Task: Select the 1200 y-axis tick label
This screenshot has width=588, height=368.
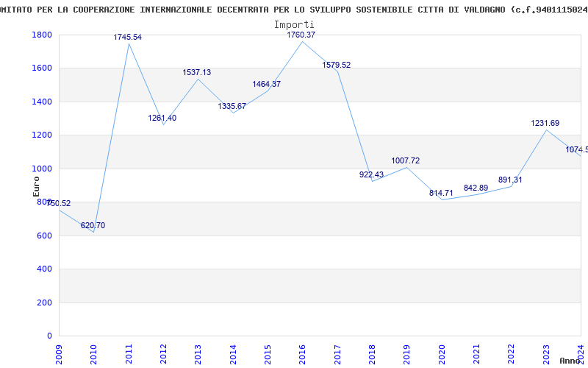Action: pyautogui.click(x=42, y=135)
